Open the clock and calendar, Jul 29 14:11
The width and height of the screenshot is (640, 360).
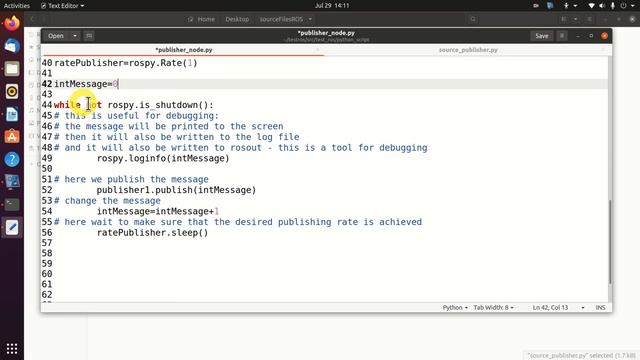coord(332,6)
